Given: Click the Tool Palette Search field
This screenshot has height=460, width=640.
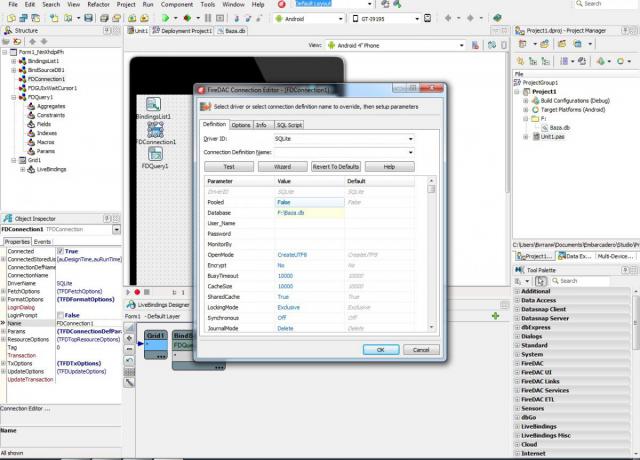Looking at the screenshot, I should pos(580,281).
